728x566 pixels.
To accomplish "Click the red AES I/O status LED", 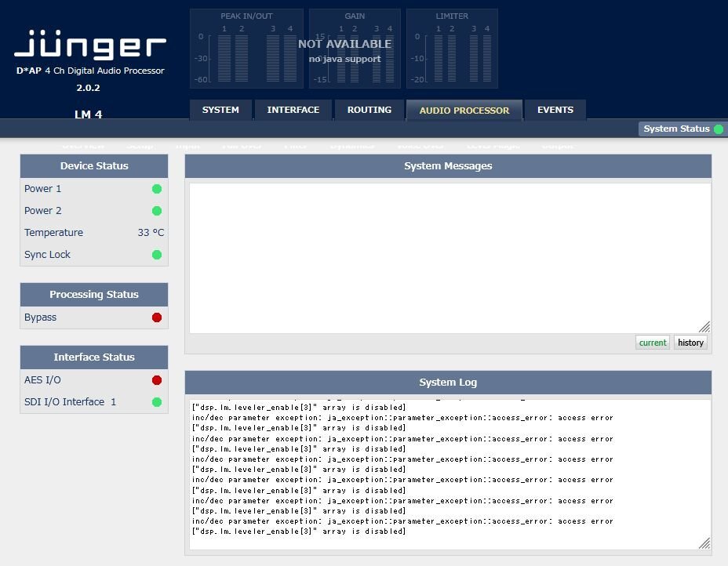I will (157, 380).
